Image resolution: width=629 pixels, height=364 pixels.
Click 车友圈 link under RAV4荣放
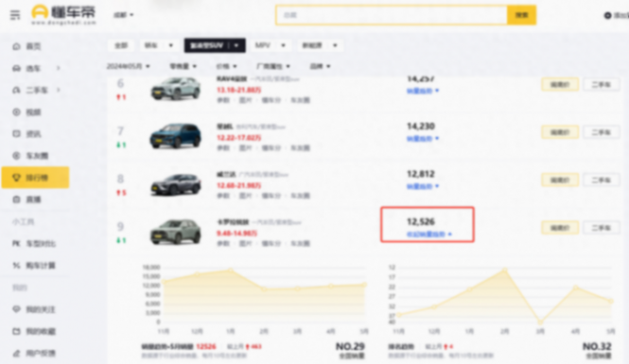[x=300, y=100]
